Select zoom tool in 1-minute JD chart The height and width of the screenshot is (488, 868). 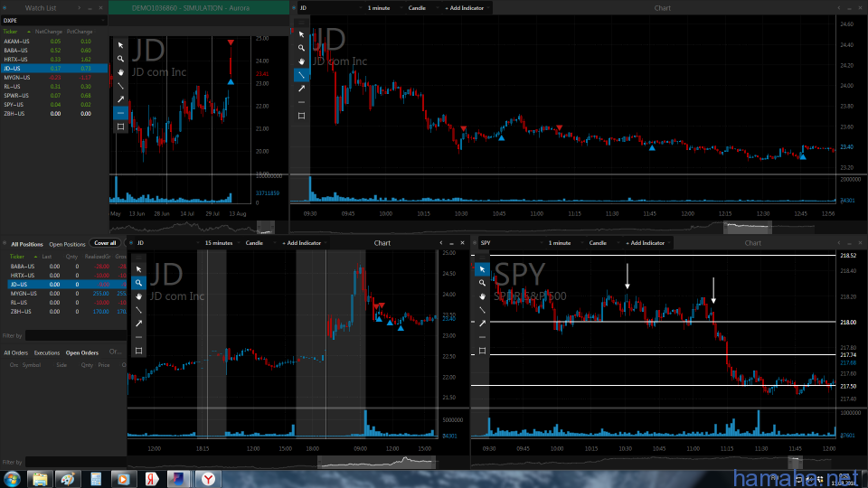301,48
